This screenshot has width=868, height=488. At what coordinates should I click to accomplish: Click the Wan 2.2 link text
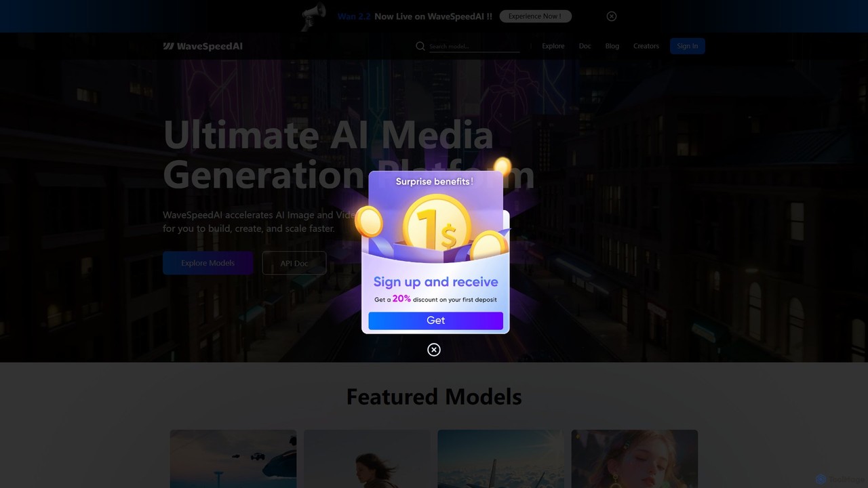354,16
